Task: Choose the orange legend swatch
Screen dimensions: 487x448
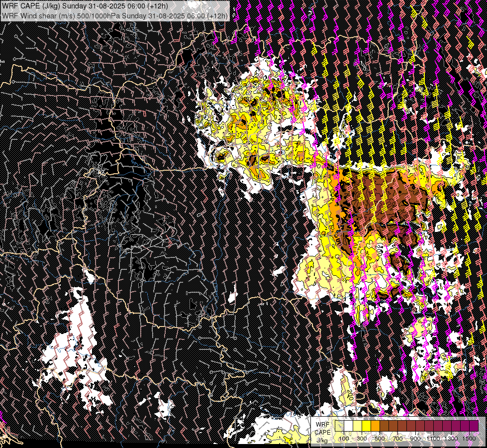Action: (375, 426)
